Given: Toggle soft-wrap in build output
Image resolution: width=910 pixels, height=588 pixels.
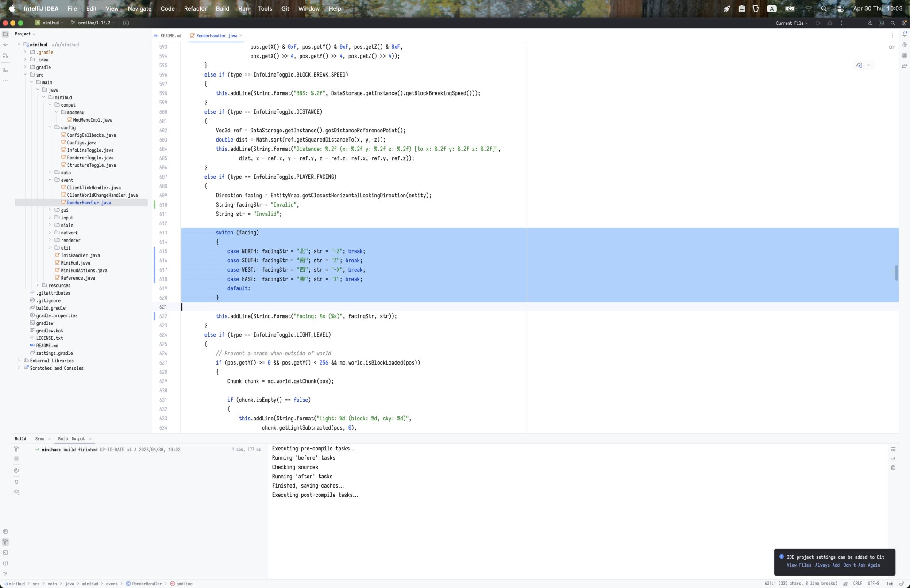Looking at the screenshot, I should pos(893,449).
